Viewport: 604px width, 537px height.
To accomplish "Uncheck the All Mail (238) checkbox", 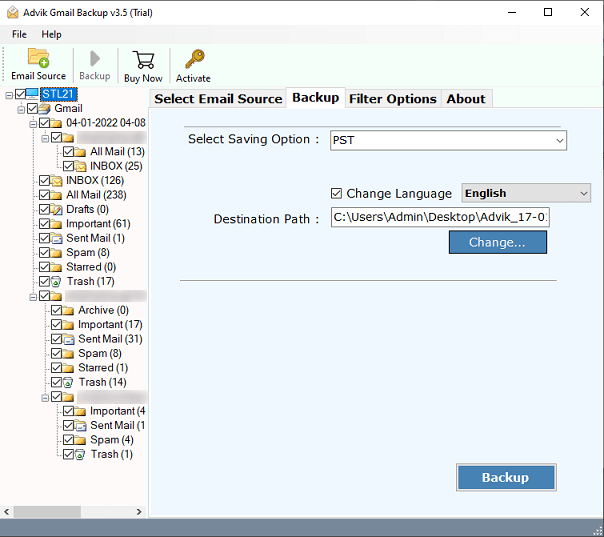I will (44, 195).
